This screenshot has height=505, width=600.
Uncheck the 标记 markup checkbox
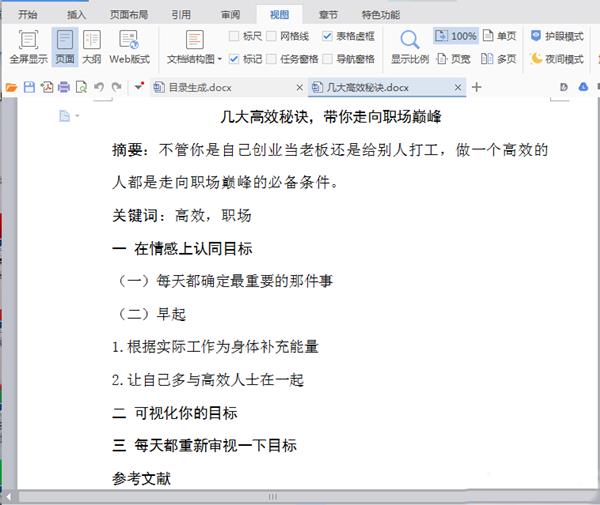coord(233,59)
